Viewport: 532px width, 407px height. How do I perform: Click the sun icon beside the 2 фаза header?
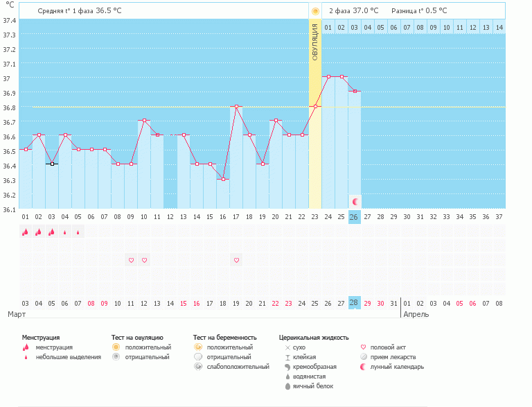click(315, 11)
